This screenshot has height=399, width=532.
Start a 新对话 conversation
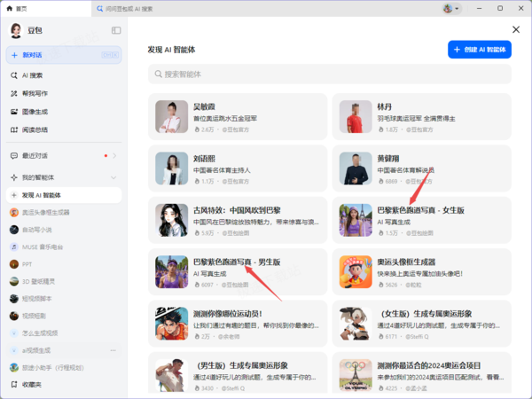pyautogui.click(x=64, y=55)
